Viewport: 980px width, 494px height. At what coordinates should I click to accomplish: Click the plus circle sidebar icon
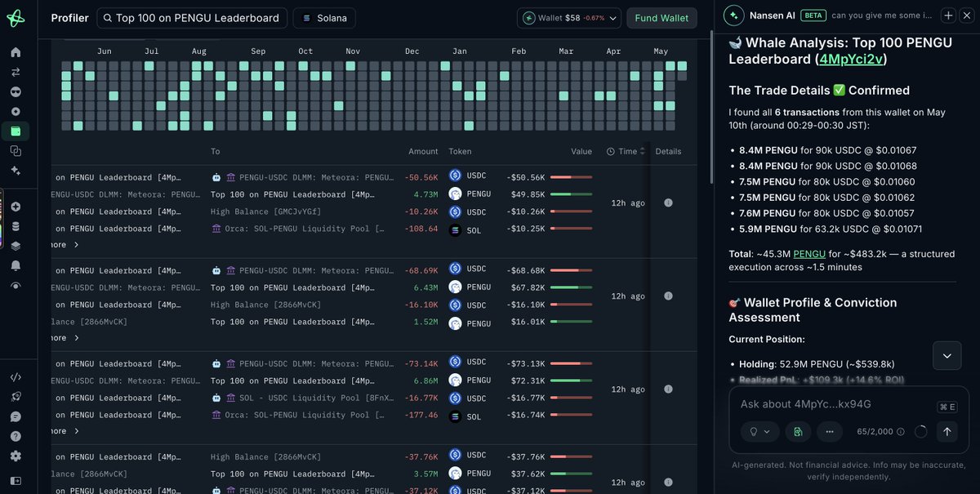(x=16, y=207)
